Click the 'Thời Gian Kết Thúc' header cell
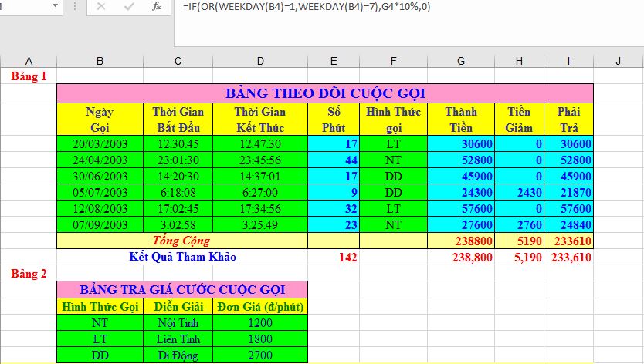 click(x=260, y=120)
